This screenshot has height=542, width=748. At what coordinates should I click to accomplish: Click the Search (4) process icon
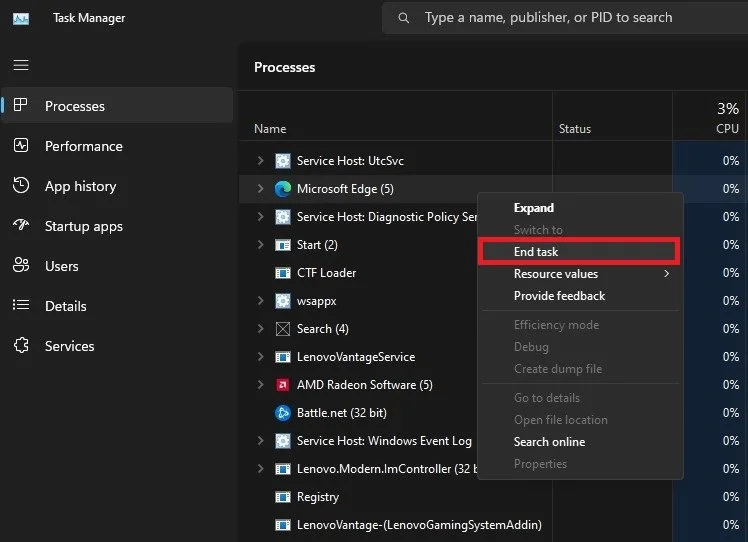pyautogui.click(x=283, y=329)
